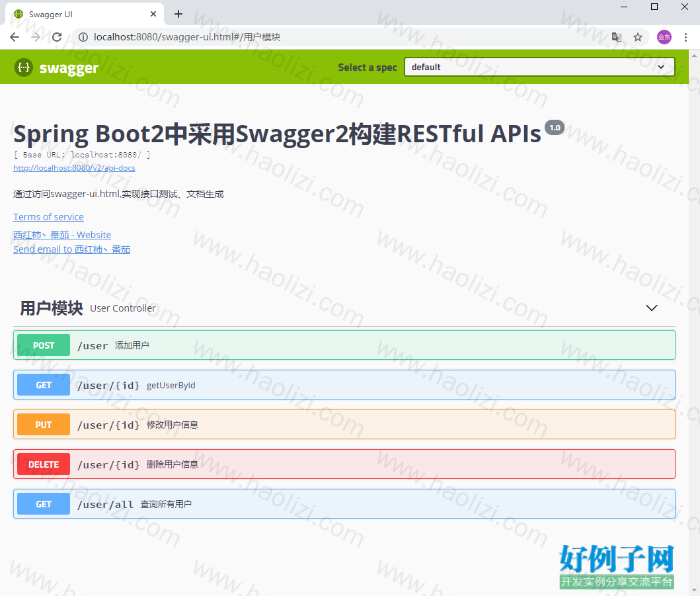Screen dimensions: 700x596
Task: Expand POST /user 添加用户 operation
Action: (344, 345)
